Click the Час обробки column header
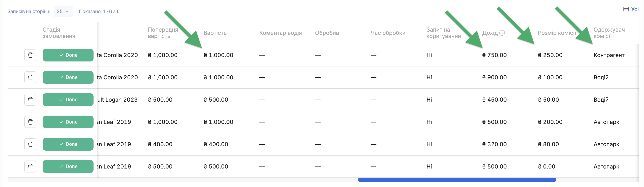The width and height of the screenshot is (644, 187). 388,33
